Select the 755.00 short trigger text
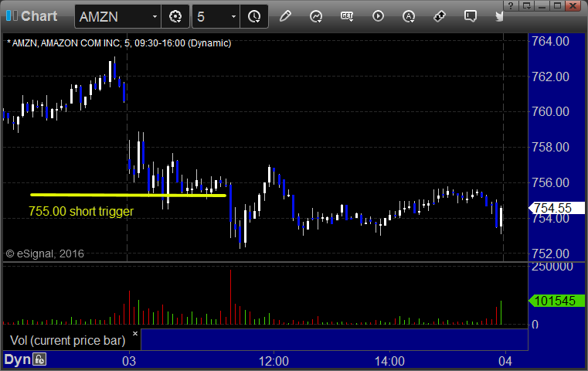The image size is (588, 371). tap(81, 211)
